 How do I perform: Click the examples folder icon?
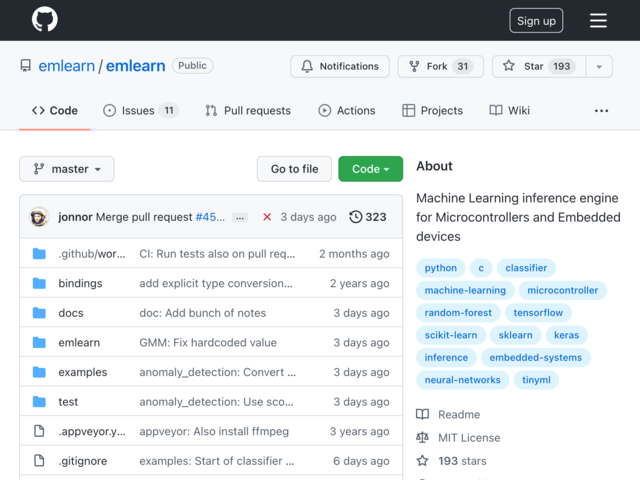tap(39, 372)
